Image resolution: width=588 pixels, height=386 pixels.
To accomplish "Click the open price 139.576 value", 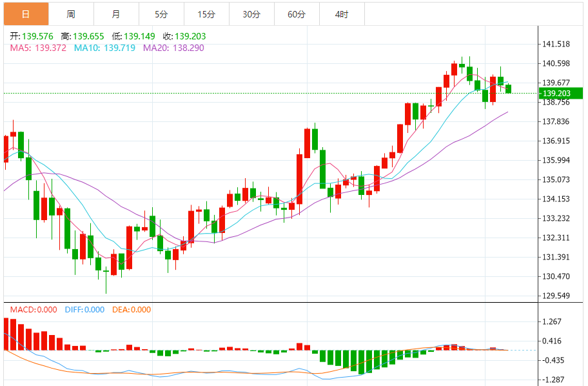I will pyautogui.click(x=37, y=36).
